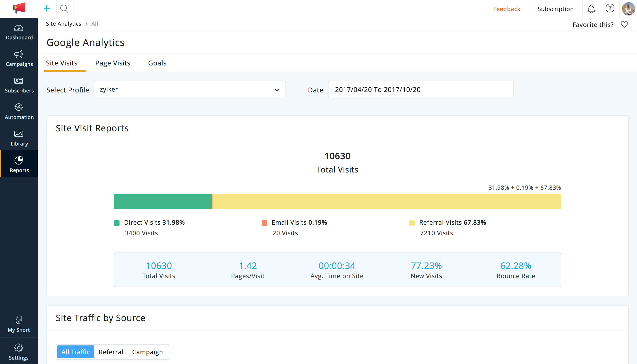Select the Referral traffic filter
The width and height of the screenshot is (637, 364).
pyautogui.click(x=111, y=352)
